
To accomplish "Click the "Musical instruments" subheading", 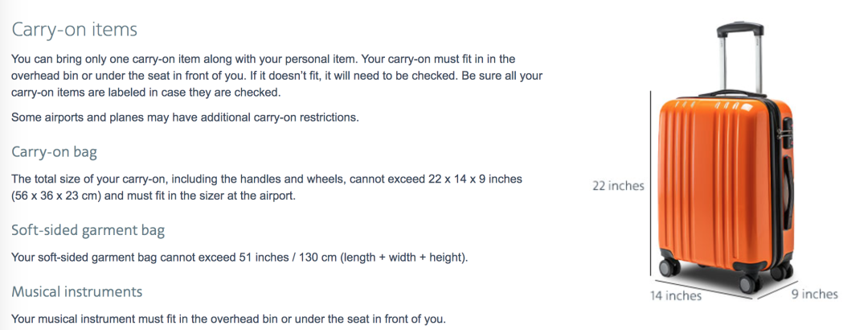I will (76, 291).
